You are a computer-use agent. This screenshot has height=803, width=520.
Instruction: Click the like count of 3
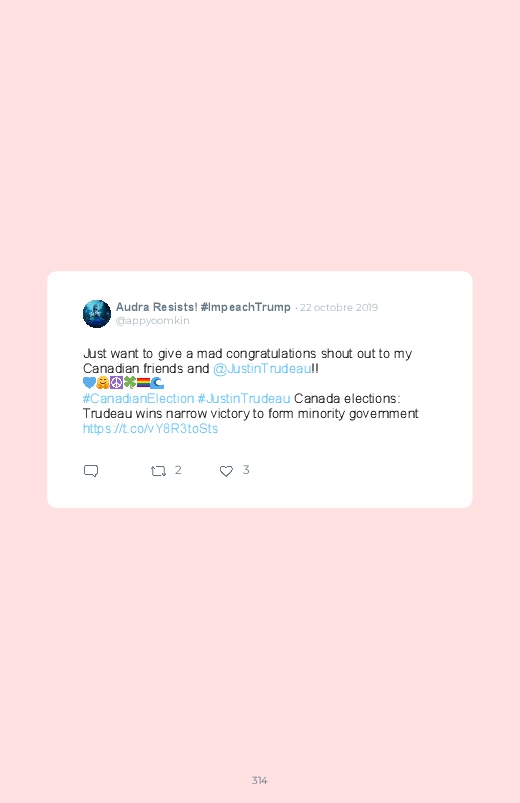pyautogui.click(x=246, y=470)
